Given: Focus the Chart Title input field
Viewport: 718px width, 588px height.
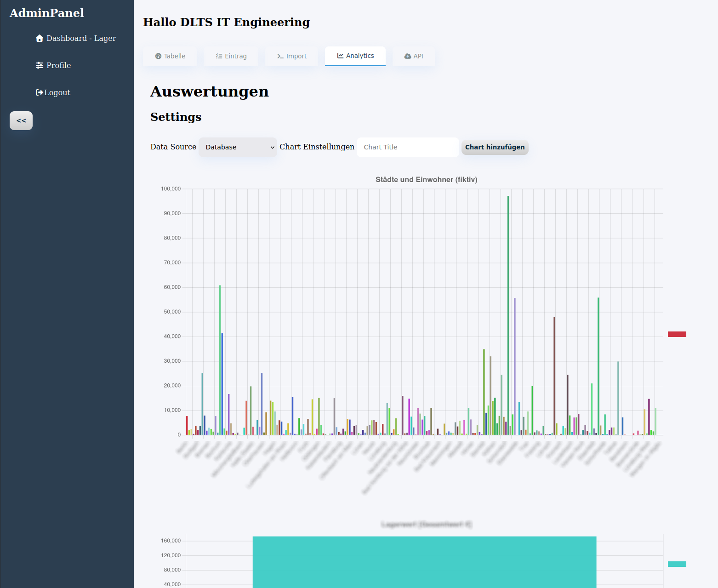Looking at the screenshot, I should tap(408, 147).
